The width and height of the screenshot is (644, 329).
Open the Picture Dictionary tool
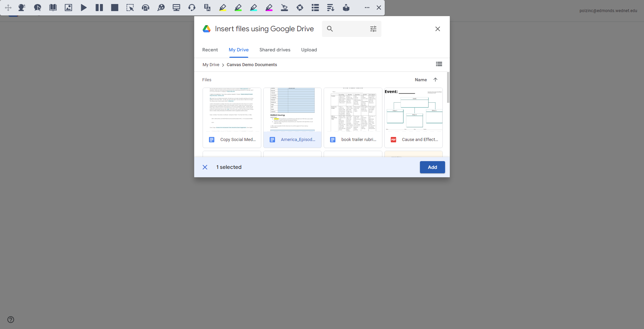coord(68,8)
